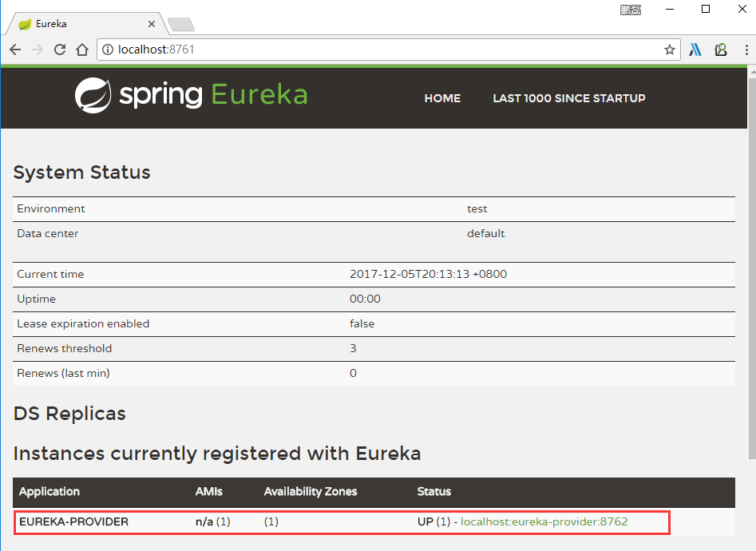The height and width of the screenshot is (551, 756).
Task: Open LAST 1000 SINCE STARTUP page
Action: coord(569,98)
